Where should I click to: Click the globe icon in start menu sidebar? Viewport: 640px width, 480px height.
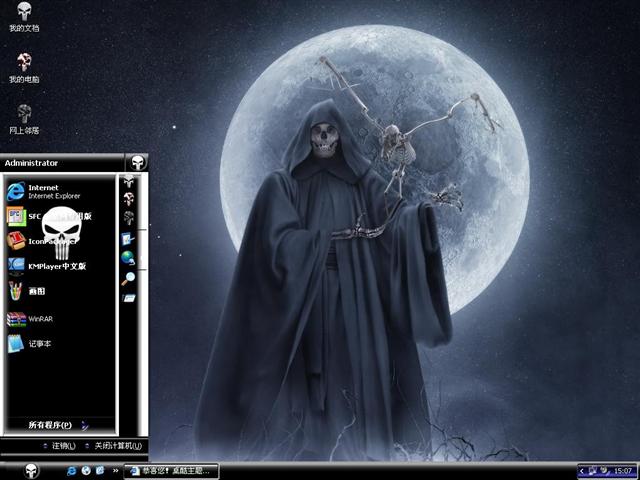pyautogui.click(x=129, y=258)
